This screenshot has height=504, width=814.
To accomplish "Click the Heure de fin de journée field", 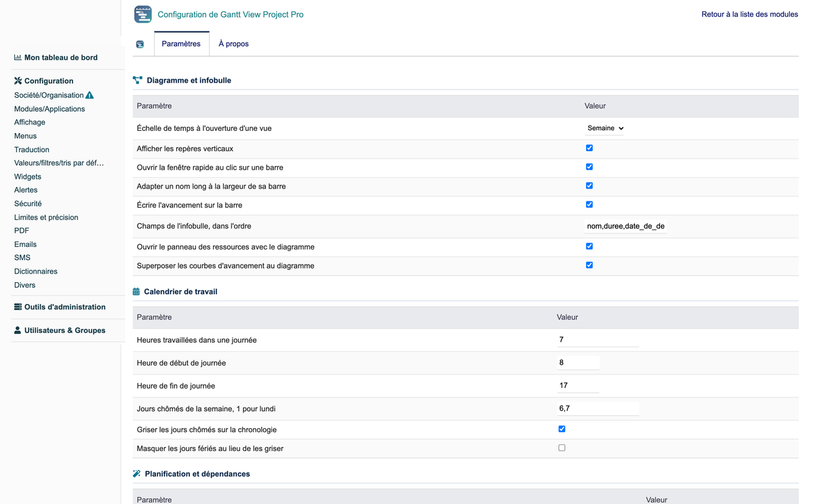I will coord(578,385).
